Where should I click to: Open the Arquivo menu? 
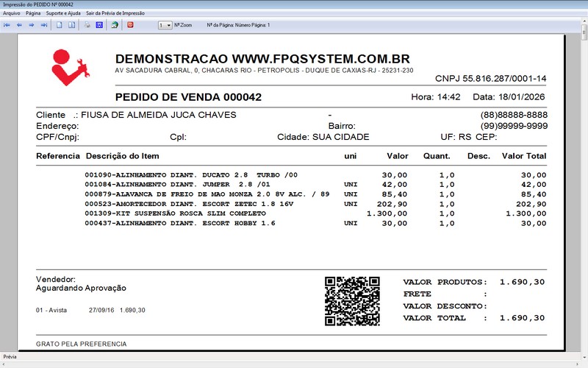(12, 13)
